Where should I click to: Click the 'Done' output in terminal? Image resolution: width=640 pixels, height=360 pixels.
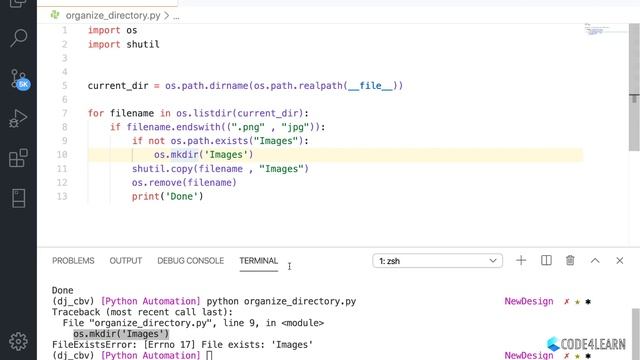62,291
